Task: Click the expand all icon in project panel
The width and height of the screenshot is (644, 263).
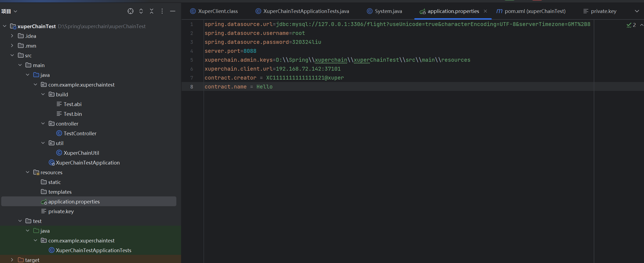Action: click(141, 11)
